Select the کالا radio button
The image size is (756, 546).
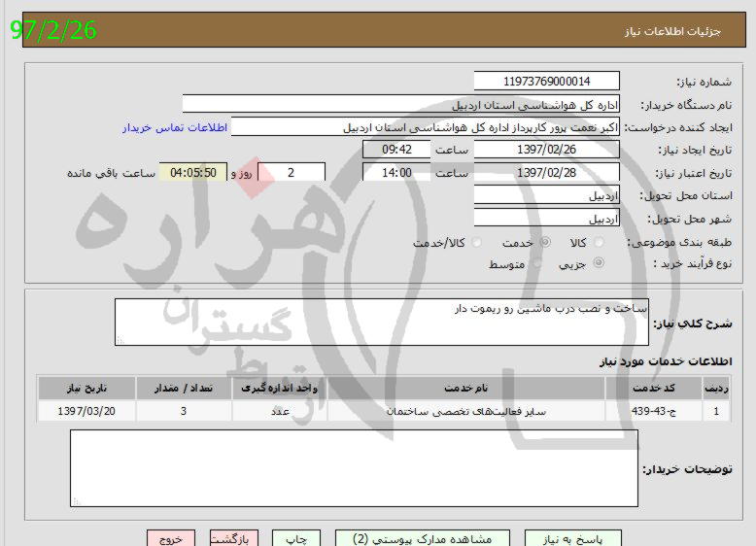tap(599, 243)
